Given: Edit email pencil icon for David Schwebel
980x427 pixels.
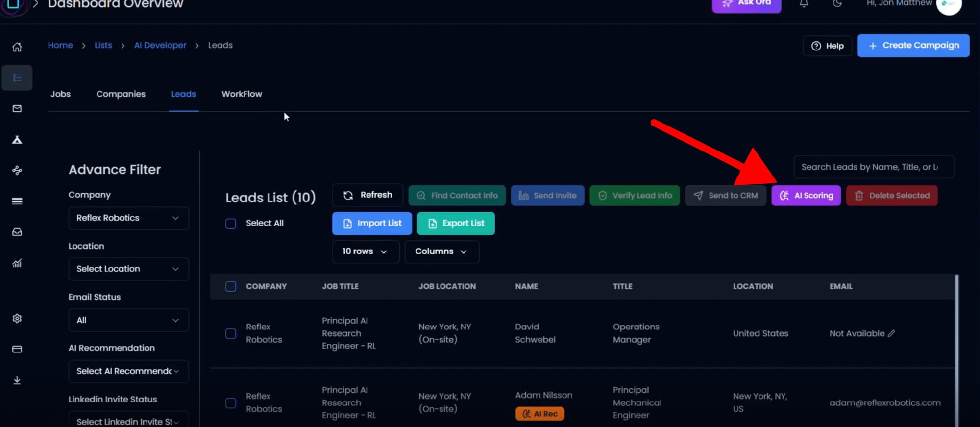Looking at the screenshot, I should tap(891, 333).
